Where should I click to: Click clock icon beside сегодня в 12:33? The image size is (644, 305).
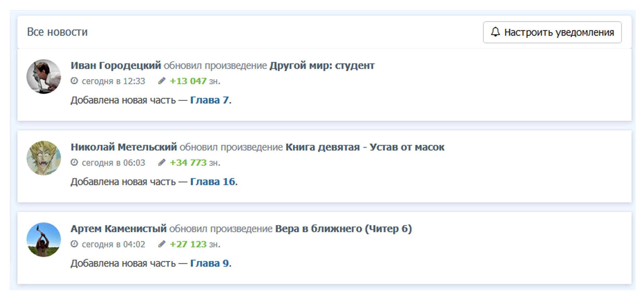click(74, 81)
